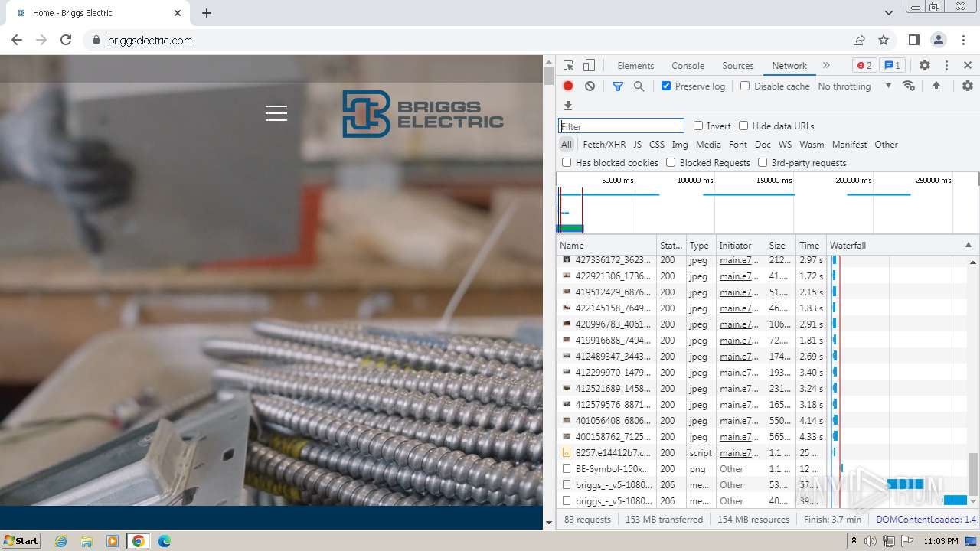Toggle the device toolbar icon

pyautogui.click(x=589, y=66)
